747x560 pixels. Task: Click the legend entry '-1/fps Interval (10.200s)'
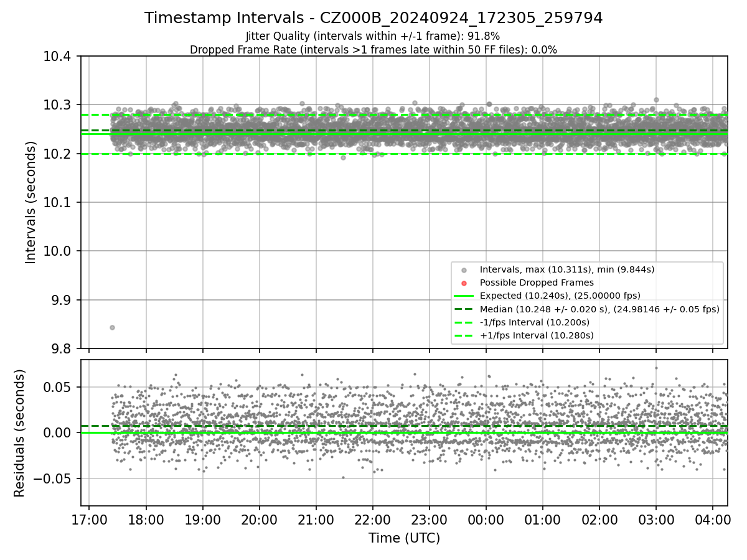[535, 322]
